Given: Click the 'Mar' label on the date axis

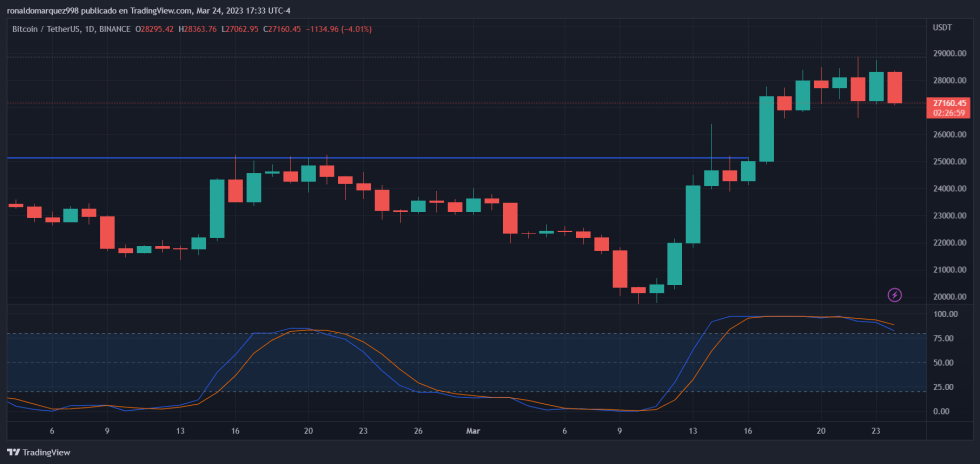Looking at the screenshot, I should tap(474, 431).
